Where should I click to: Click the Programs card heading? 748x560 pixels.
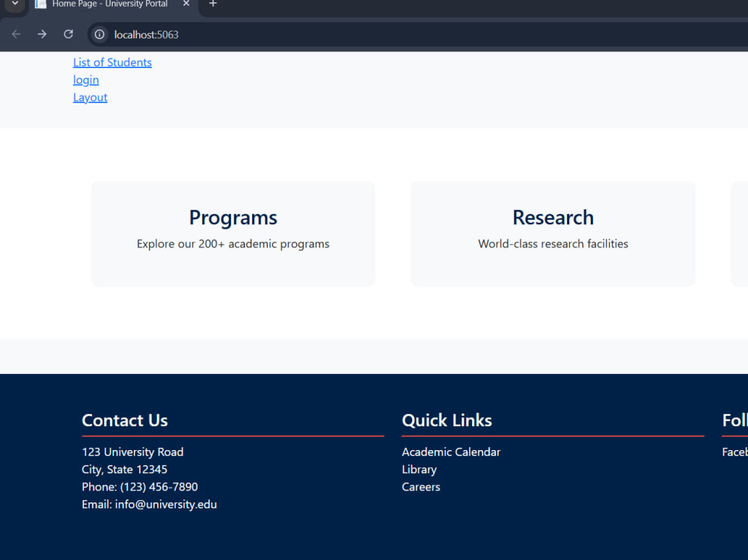tap(233, 218)
